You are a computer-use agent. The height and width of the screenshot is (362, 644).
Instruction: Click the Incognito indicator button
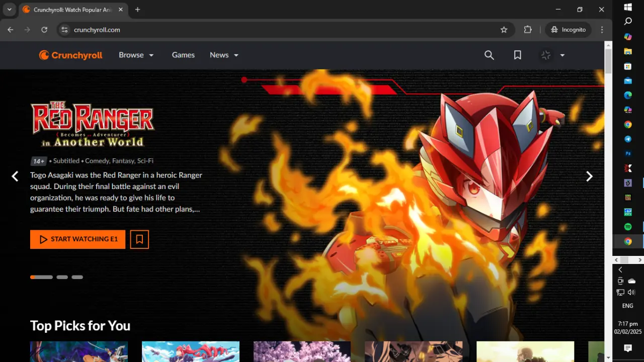(568, 30)
